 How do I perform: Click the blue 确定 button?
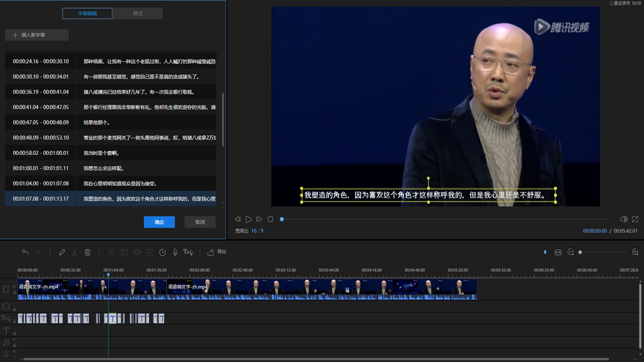[159, 222]
